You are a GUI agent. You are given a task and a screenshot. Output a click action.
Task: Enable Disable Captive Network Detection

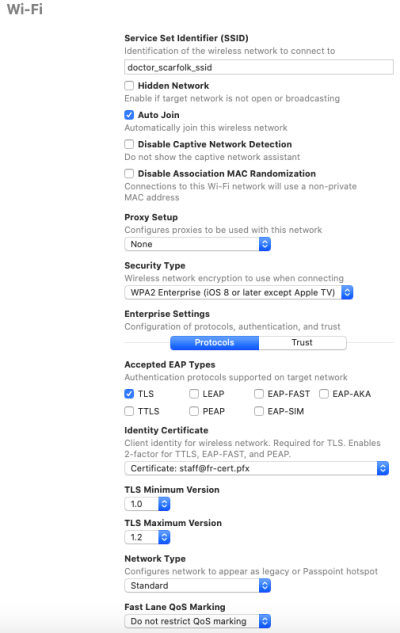click(129, 144)
